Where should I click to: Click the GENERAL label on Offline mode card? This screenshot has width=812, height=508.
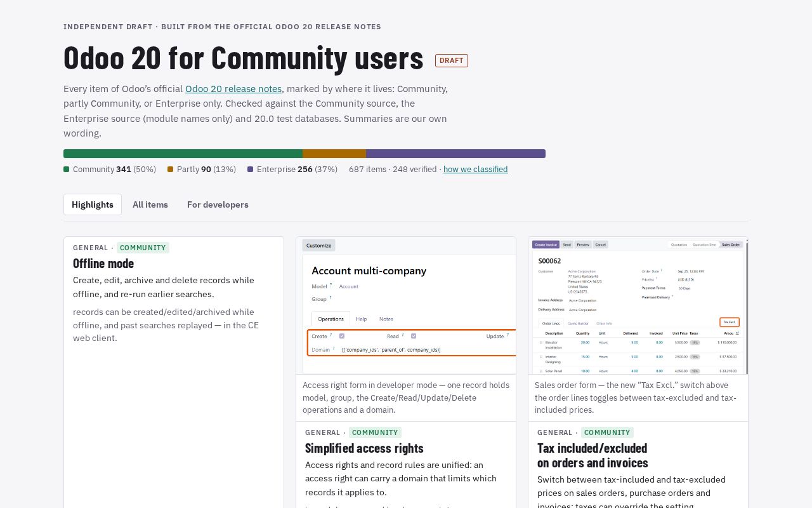coord(91,248)
